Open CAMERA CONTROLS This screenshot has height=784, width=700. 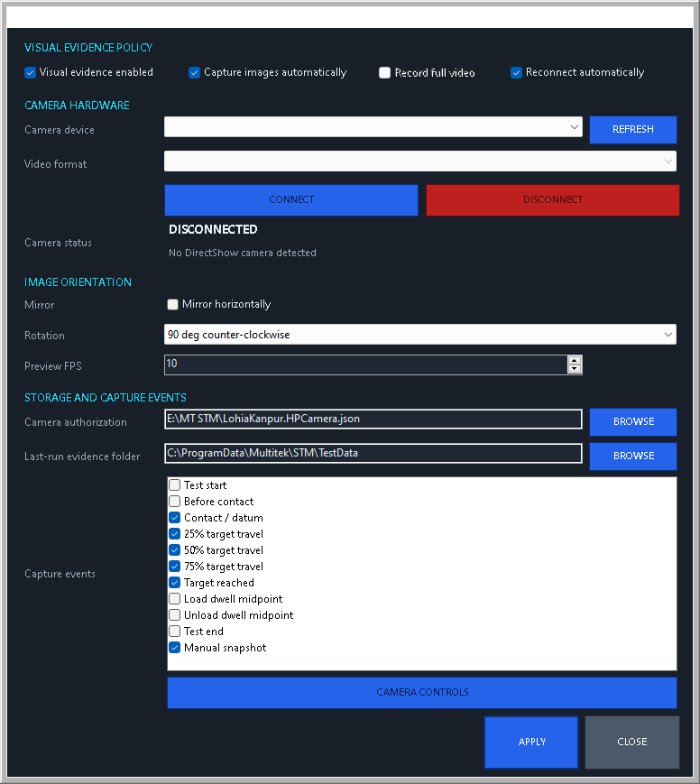coord(422,693)
